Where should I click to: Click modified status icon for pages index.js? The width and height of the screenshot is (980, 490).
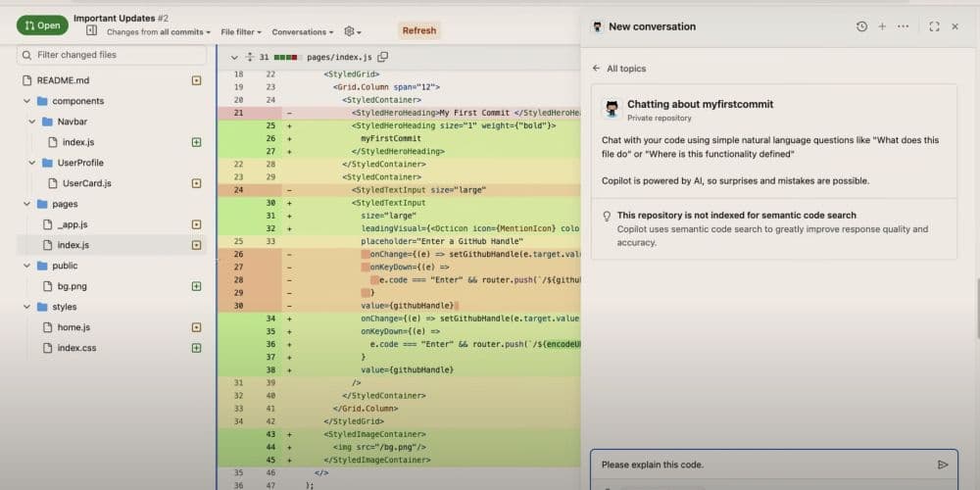(196, 245)
